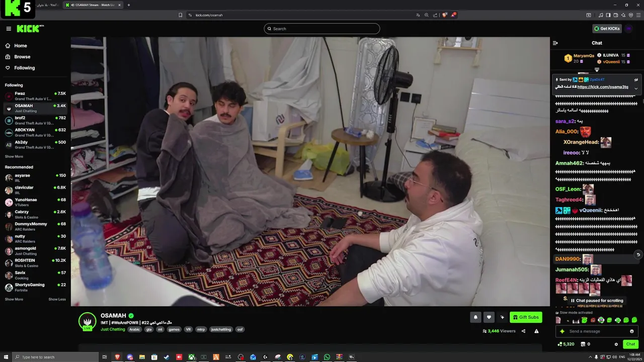Click the OSAMAH streamer avatar
Image resolution: width=644 pixels, height=362 pixels.
87,321
